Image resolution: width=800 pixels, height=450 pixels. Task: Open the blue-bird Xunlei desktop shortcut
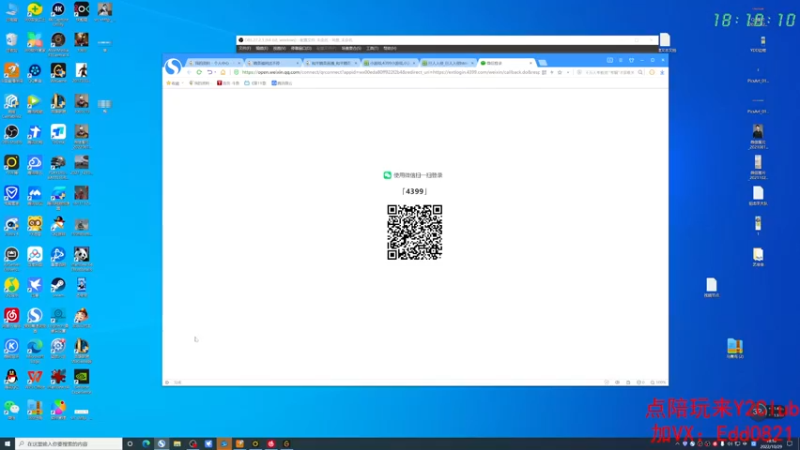tap(35, 285)
